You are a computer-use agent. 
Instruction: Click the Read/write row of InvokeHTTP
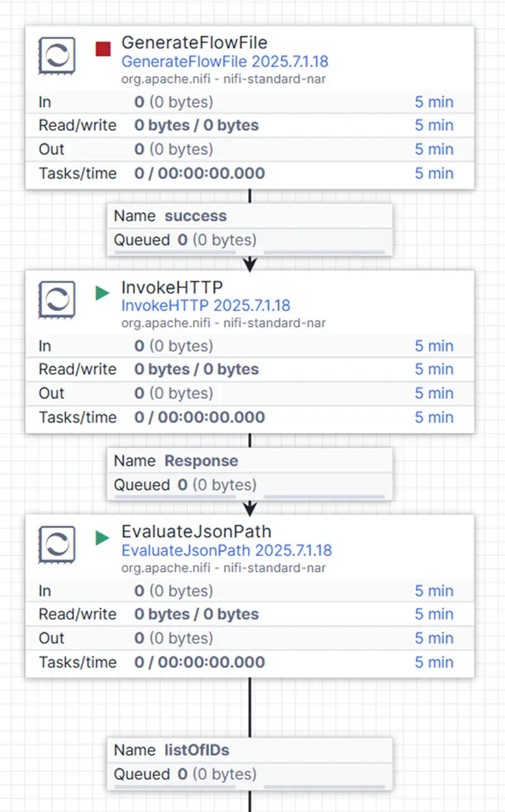pos(249,370)
